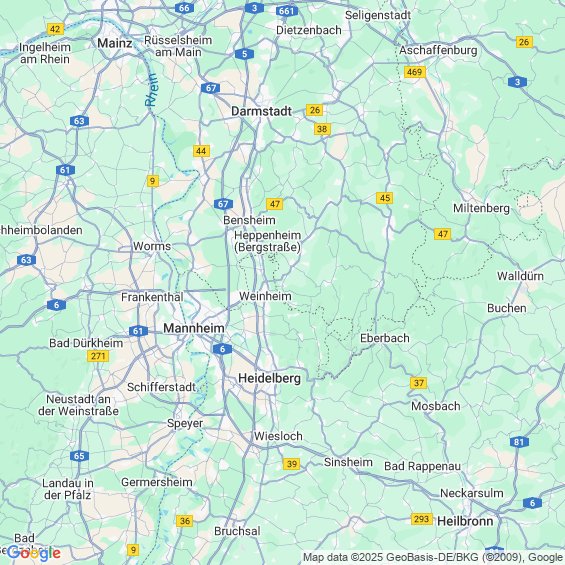Image resolution: width=565 pixels, height=565 pixels.
Task: Click the yellow 469 road shield
Action: [415, 72]
